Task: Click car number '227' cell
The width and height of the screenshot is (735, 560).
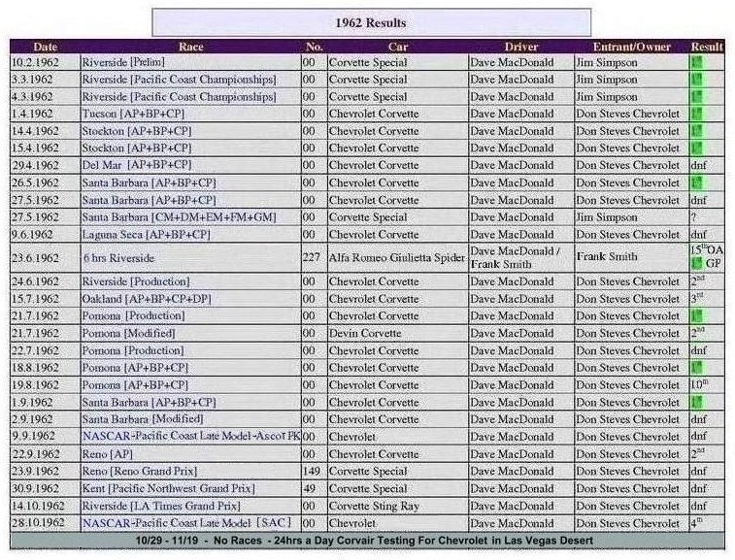Action: click(312, 257)
